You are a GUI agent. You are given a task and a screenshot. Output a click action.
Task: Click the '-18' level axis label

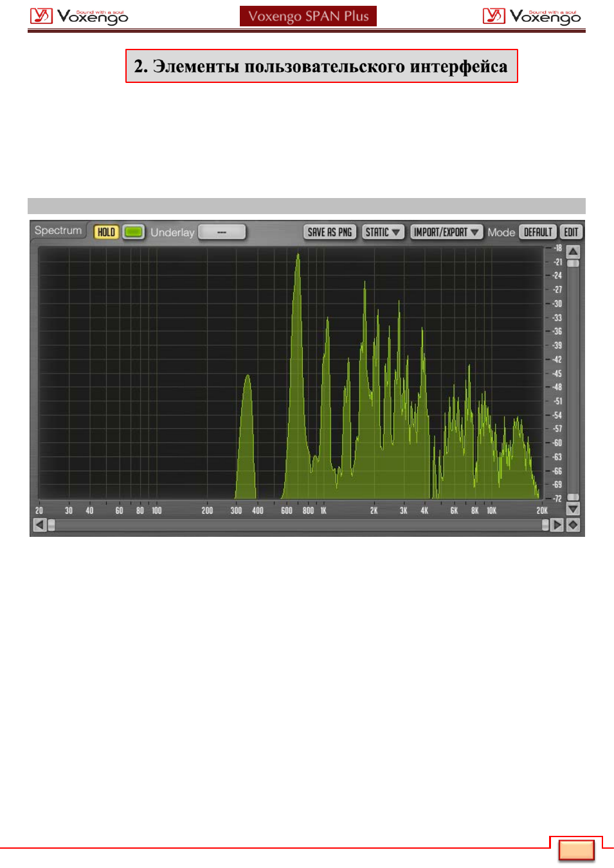[557, 248]
